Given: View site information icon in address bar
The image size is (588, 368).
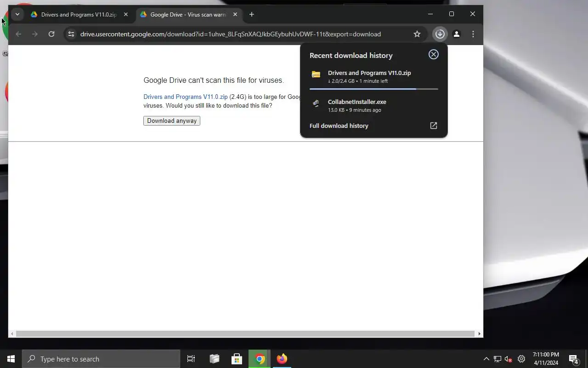Looking at the screenshot, I should pyautogui.click(x=71, y=34).
